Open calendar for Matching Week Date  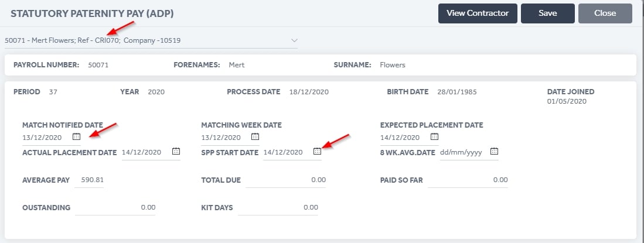coord(255,136)
